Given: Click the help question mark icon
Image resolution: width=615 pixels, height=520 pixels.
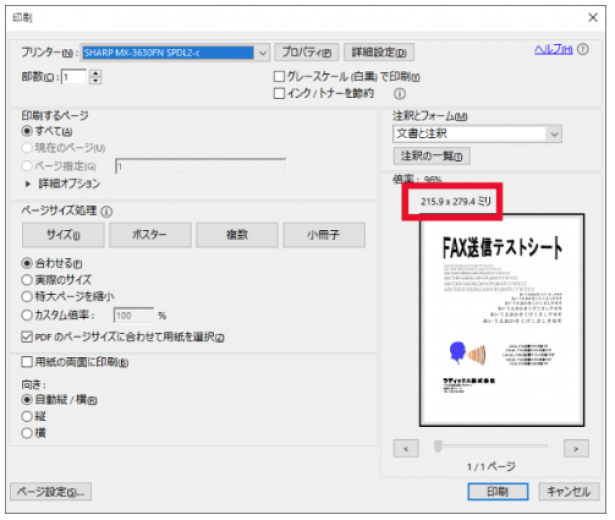Looking at the screenshot, I should pos(583,49).
